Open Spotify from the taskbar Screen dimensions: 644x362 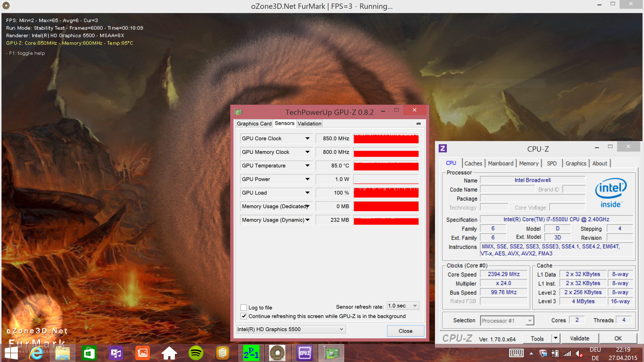pos(196,353)
